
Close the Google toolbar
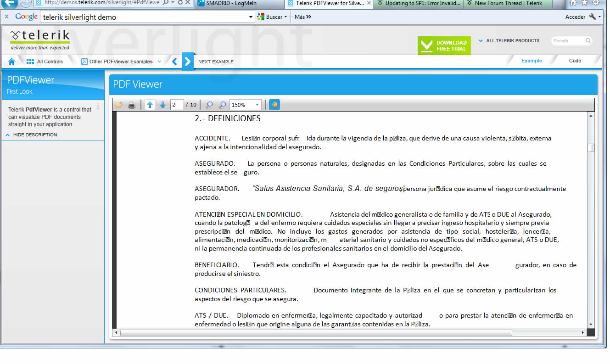click(x=6, y=17)
